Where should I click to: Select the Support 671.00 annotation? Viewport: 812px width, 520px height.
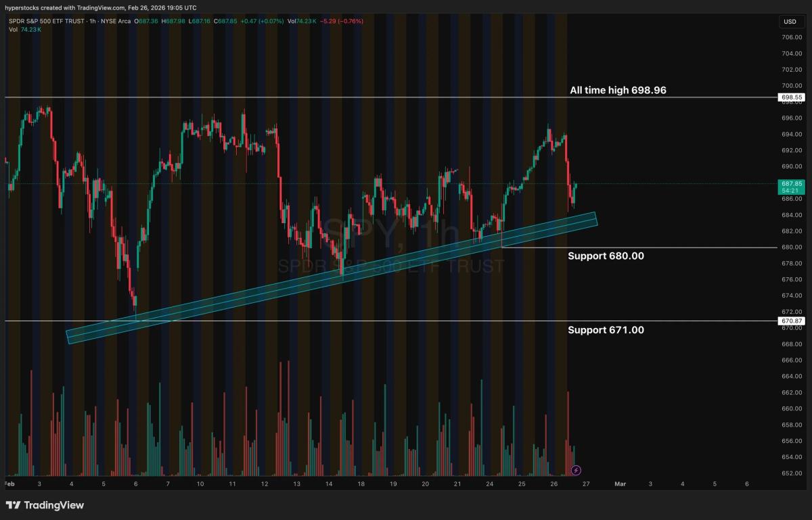[x=606, y=330]
